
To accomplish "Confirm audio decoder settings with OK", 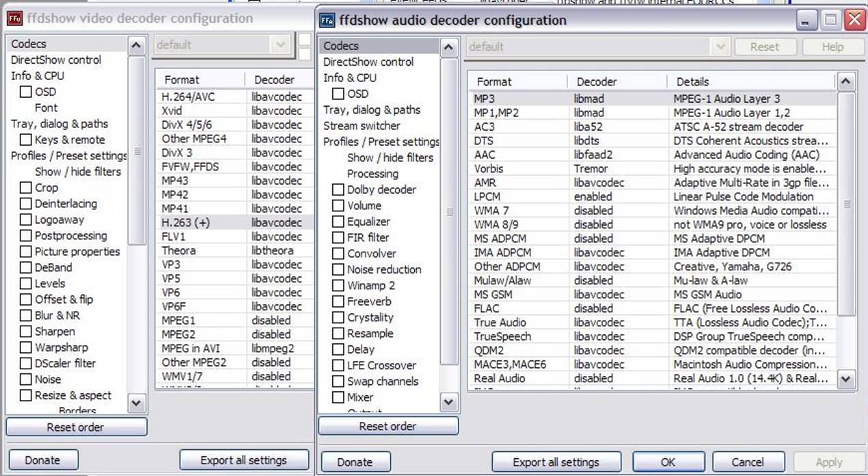I will 668,462.
